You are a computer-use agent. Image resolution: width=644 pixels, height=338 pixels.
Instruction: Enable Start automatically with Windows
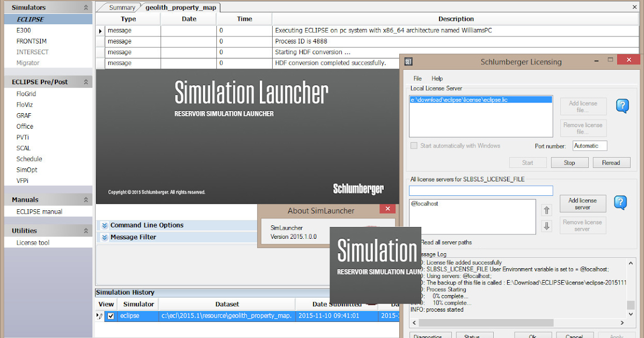413,145
